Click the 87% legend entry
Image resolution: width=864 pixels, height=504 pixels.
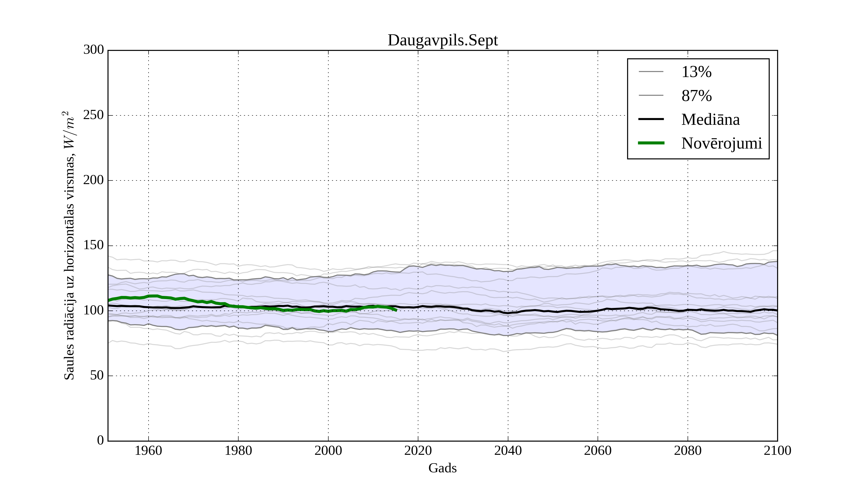pyautogui.click(x=696, y=96)
